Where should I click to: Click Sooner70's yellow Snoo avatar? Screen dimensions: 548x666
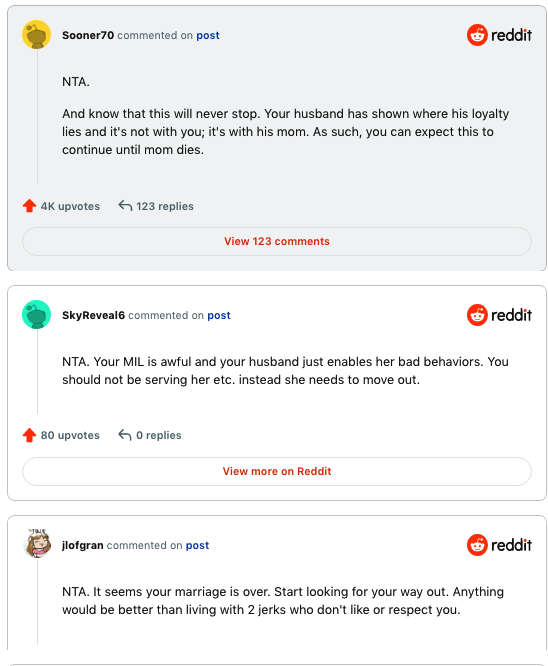pos(37,34)
